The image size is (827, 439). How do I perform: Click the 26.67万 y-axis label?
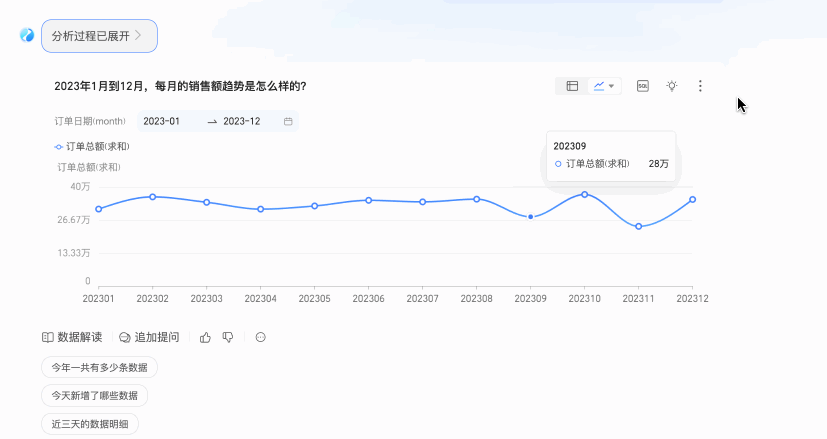(74, 220)
